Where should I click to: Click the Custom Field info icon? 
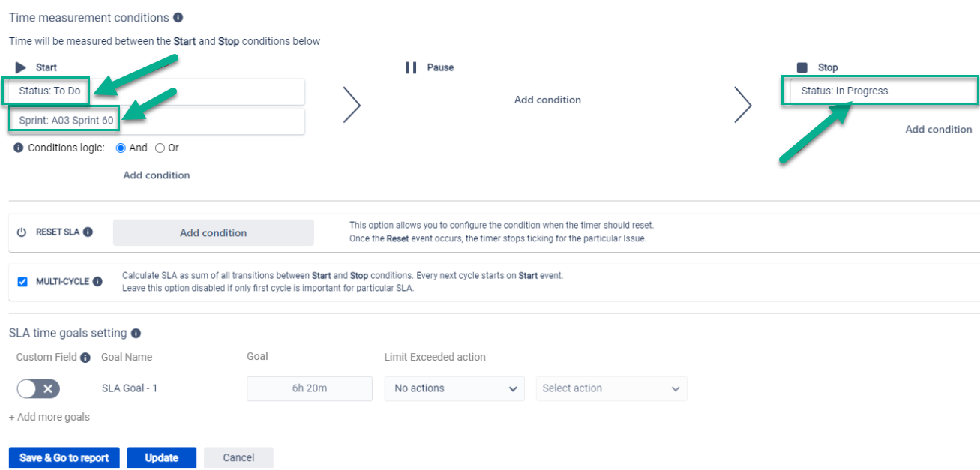tap(85, 357)
